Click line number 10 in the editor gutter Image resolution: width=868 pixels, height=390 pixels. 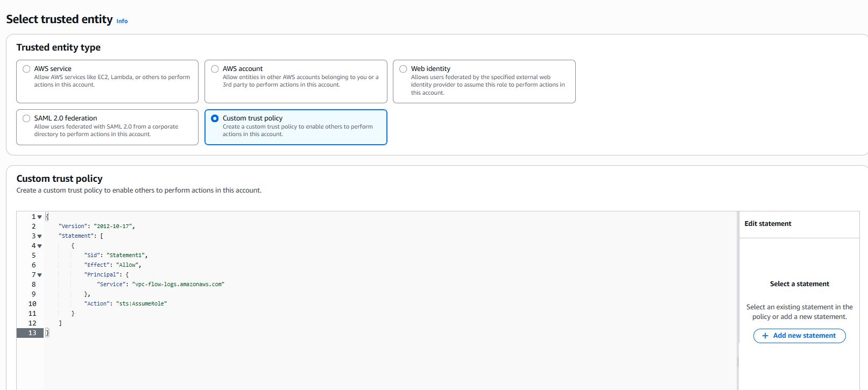tap(32, 304)
